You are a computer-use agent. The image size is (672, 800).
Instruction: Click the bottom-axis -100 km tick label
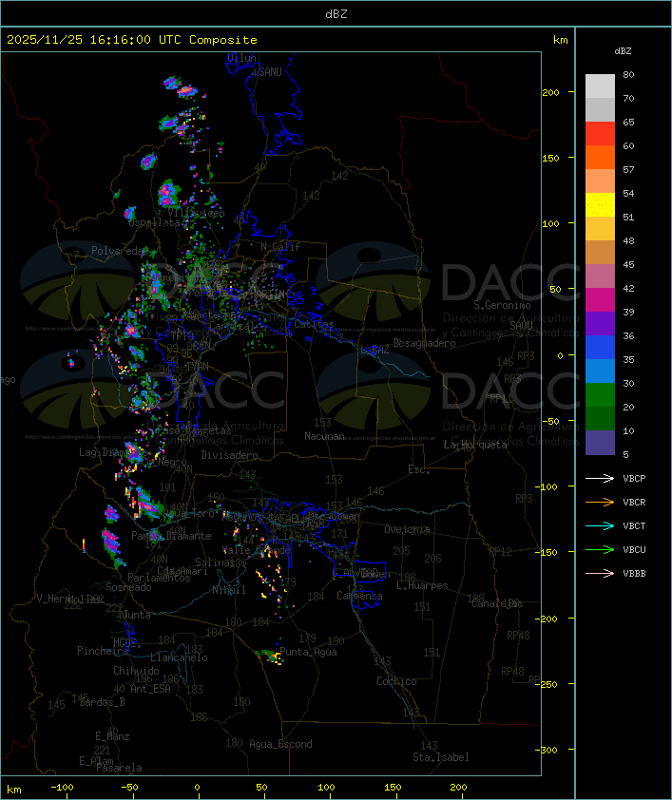point(62,788)
